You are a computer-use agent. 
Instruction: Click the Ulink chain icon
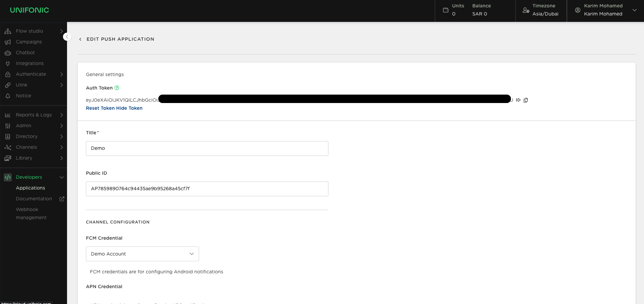pyautogui.click(x=8, y=85)
